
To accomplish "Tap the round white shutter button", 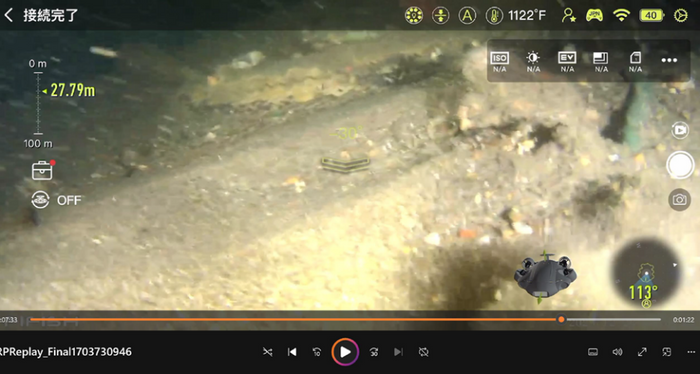I will click(680, 165).
